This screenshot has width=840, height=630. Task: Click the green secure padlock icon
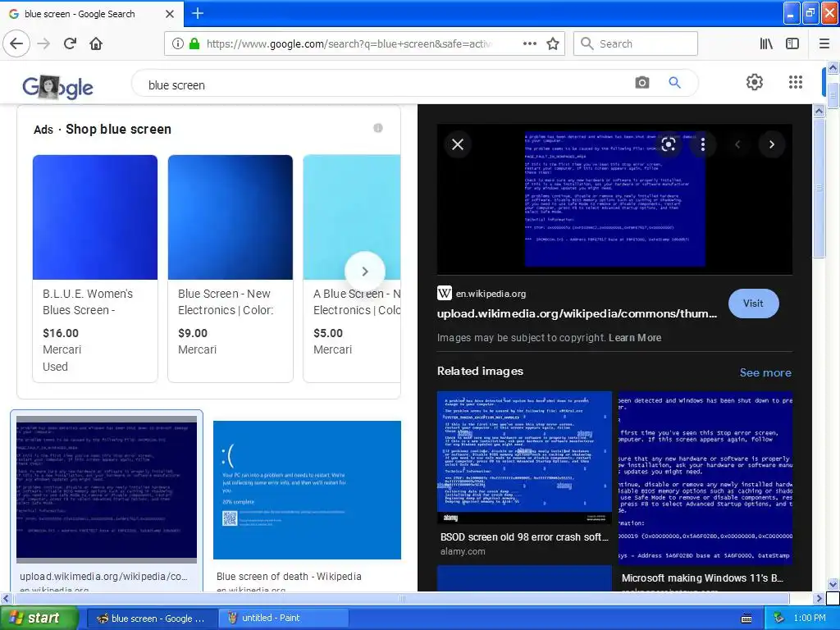(194, 43)
